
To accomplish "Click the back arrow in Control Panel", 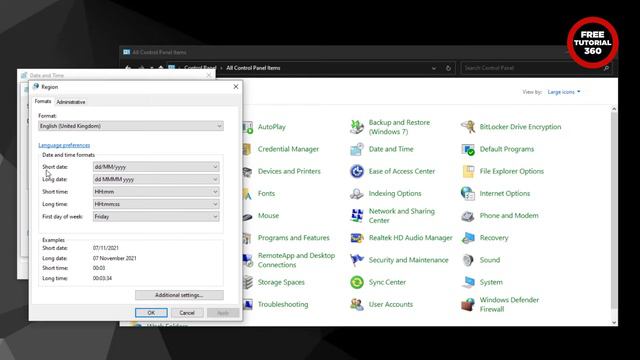I will pyautogui.click(x=128, y=68).
